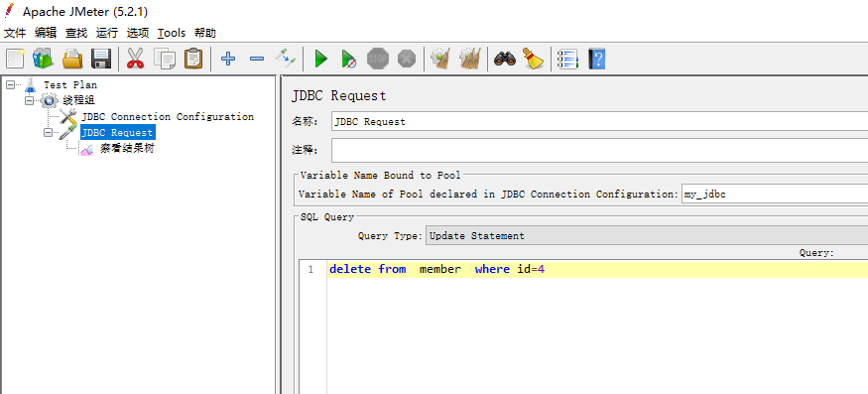Click the Cut scissors icon
Image resolution: width=868 pixels, height=394 pixels.
coord(135,59)
